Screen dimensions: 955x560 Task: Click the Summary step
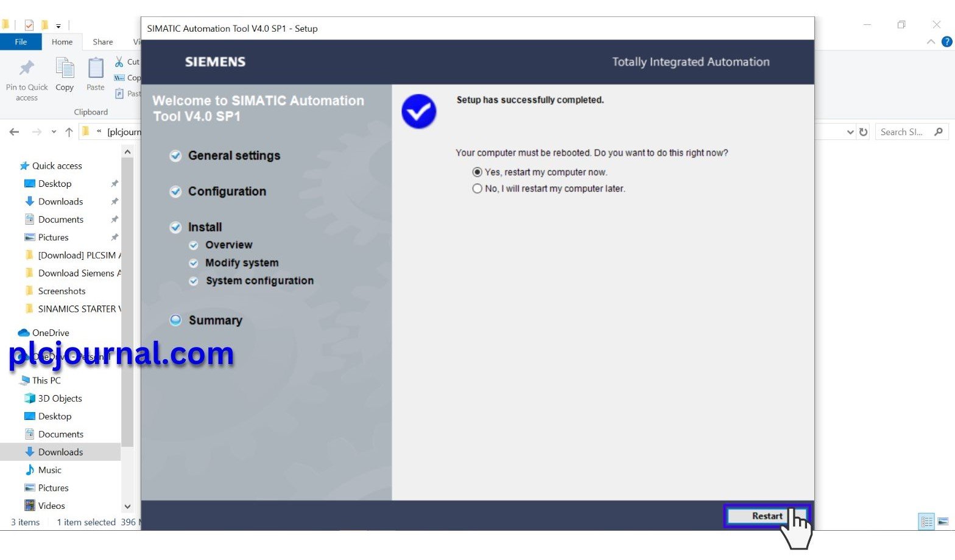tap(206, 320)
